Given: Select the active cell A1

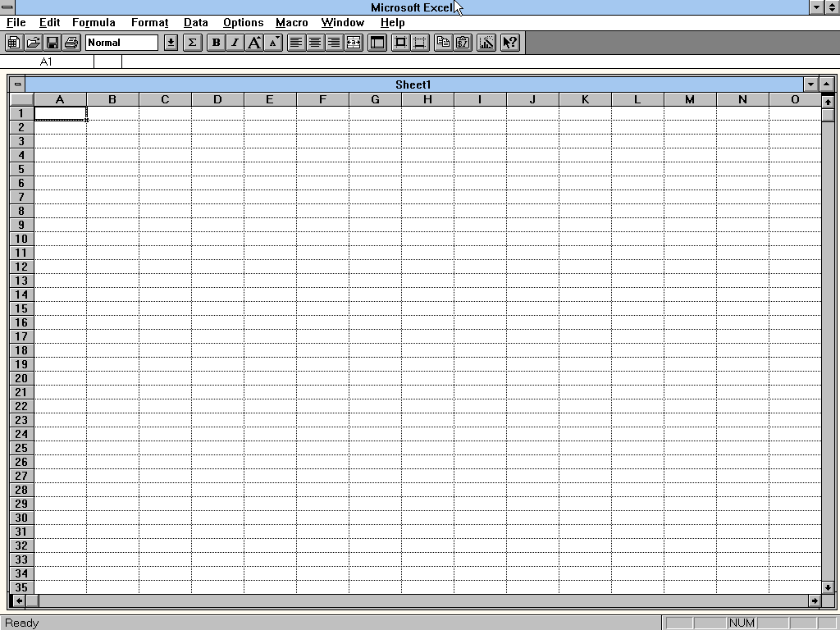Looking at the screenshot, I should 60,113.
